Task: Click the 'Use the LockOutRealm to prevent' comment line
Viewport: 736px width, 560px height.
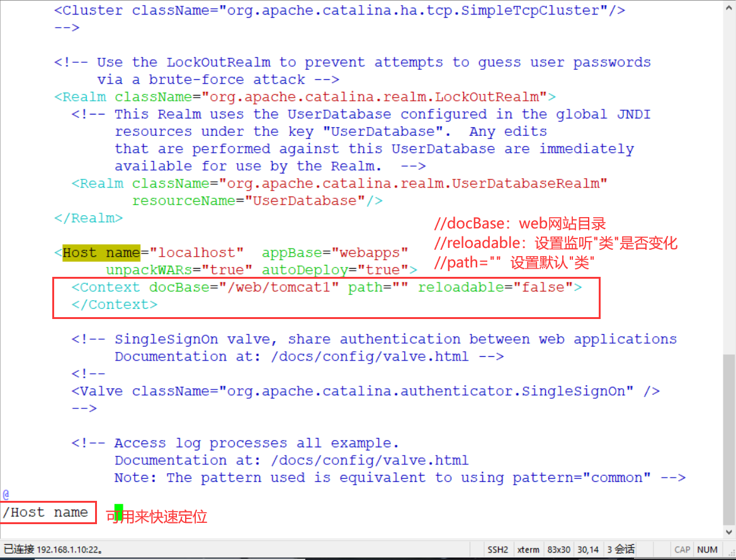Action: [x=353, y=62]
